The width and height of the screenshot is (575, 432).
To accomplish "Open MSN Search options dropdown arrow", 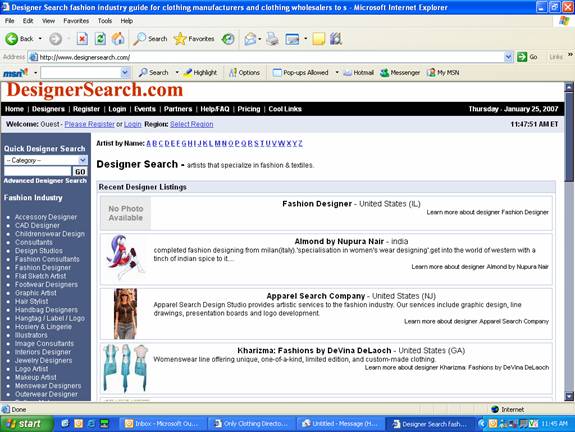I will pos(177,73).
